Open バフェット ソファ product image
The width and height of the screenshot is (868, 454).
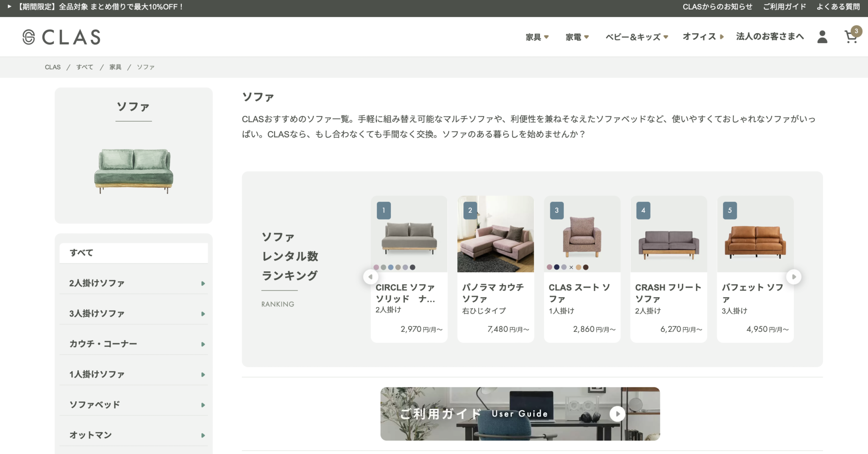(x=755, y=234)
